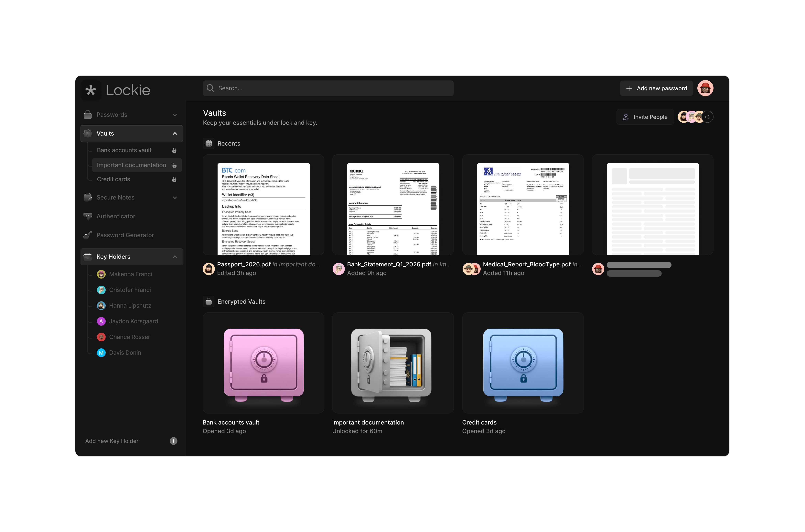Click Add new Key Holder

(x=112, y=441)
